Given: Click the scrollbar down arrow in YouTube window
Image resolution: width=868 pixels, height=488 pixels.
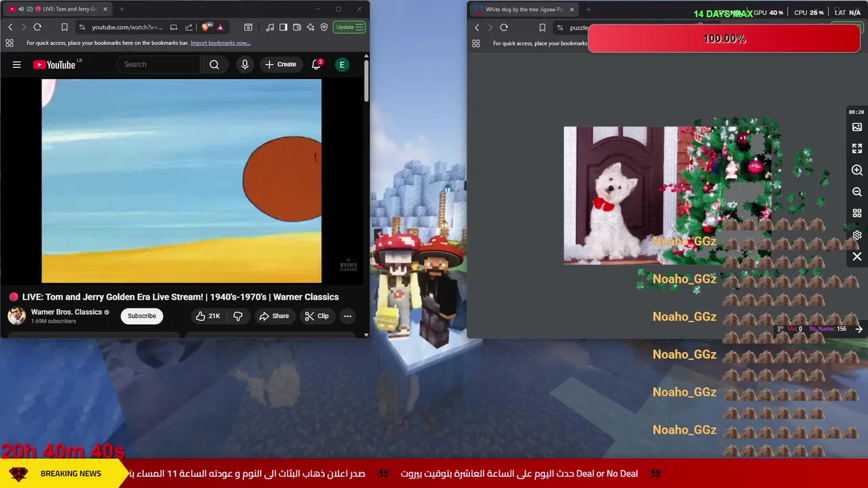Looking at the screenshot, I should click(x=366, y=334).
